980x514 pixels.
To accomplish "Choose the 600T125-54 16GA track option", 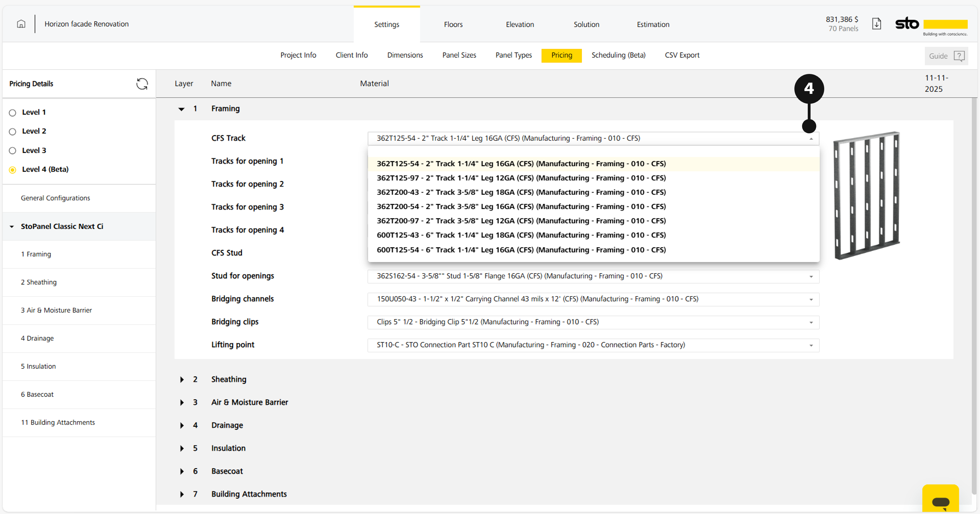I will tap(593, 250).
